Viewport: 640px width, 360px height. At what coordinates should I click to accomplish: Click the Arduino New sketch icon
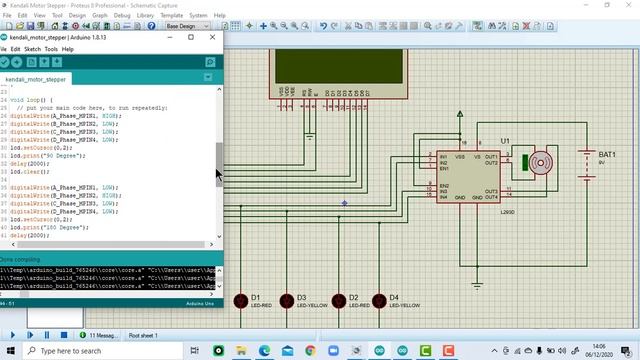pyautogui.click(x=31, y=62)
